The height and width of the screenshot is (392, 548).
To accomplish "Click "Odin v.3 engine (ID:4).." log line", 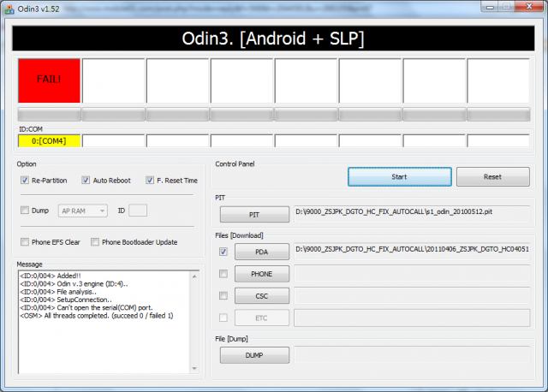I will click(x=74, y=283).
